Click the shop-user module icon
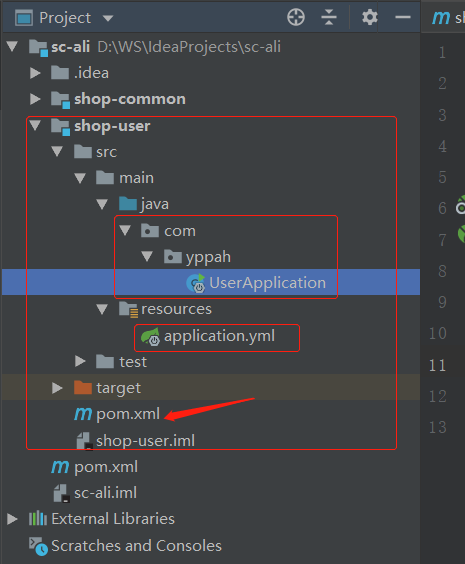Viewport: 465px width, 564px height. click(x=60, y=127)
